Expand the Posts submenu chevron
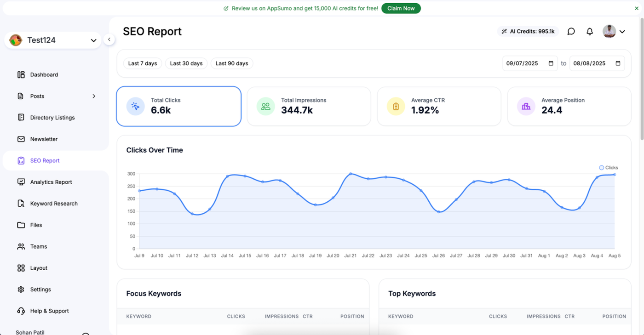644x335 pixels. tap(94, 96)
